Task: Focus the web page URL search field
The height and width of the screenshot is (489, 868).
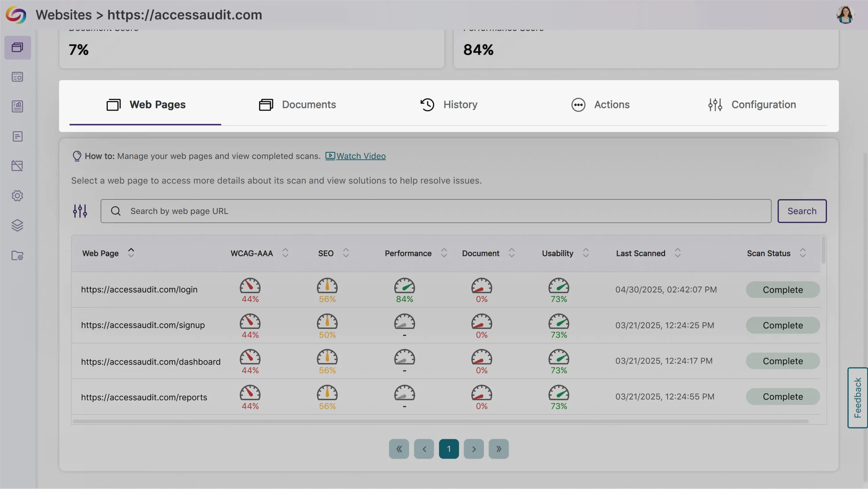Action: pyautogui.click(x=436, y=211)
